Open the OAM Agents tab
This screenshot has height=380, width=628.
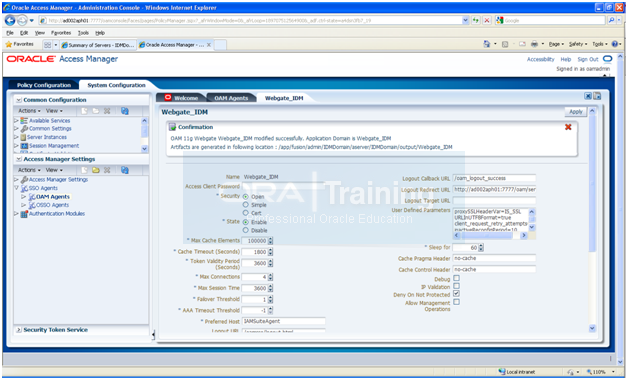point(231,98)
